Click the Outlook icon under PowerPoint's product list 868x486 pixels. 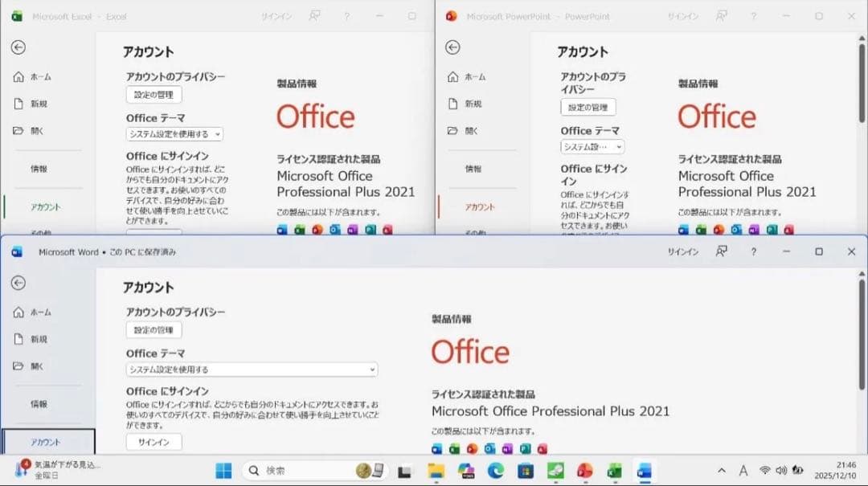(x=737, y=228)
